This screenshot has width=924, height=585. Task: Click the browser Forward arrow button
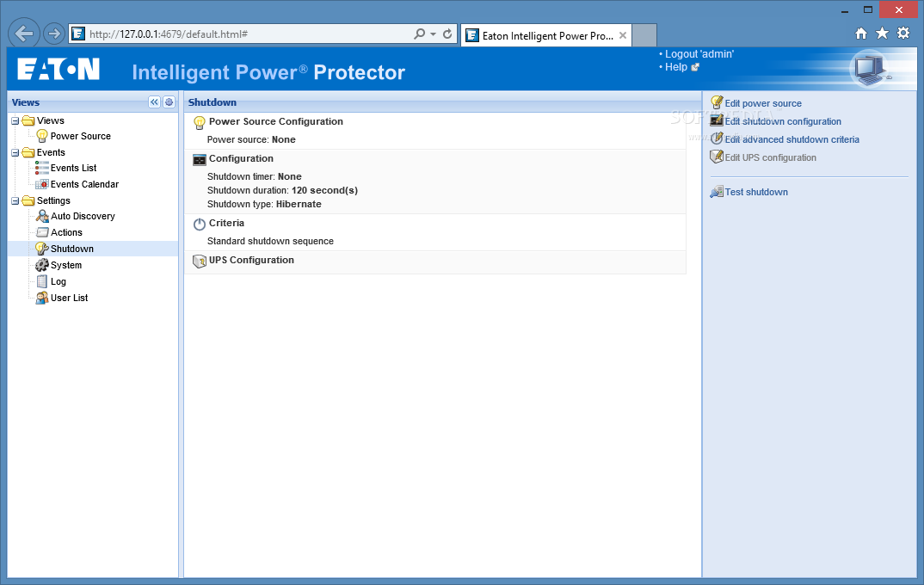[x=54, y=34]
